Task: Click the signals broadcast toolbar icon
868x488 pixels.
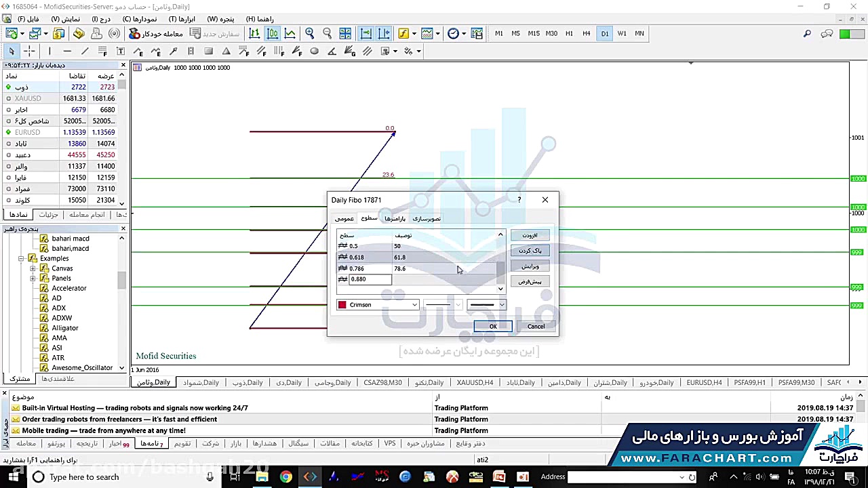Action: click(114, 33)
